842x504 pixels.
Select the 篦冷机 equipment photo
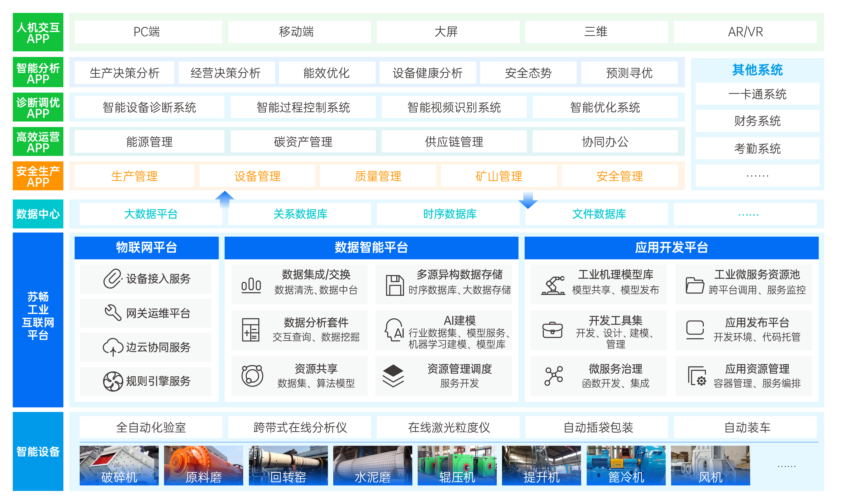[626, 465]
